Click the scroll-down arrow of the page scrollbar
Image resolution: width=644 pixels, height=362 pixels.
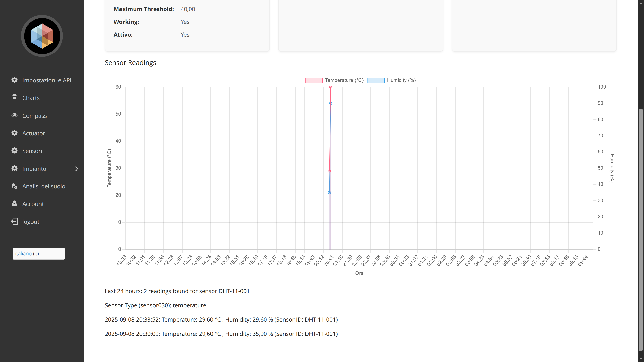pos(640,359)
